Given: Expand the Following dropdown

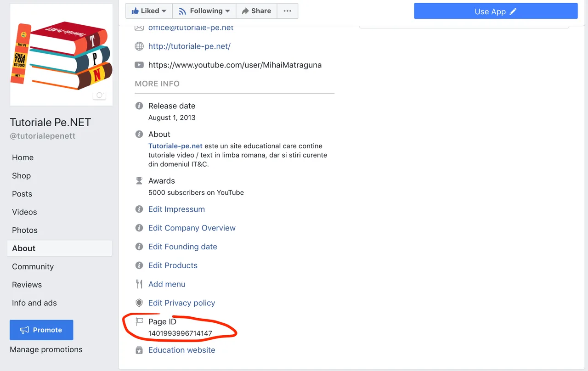Looking at the screenshot, I should pos(204,11).
